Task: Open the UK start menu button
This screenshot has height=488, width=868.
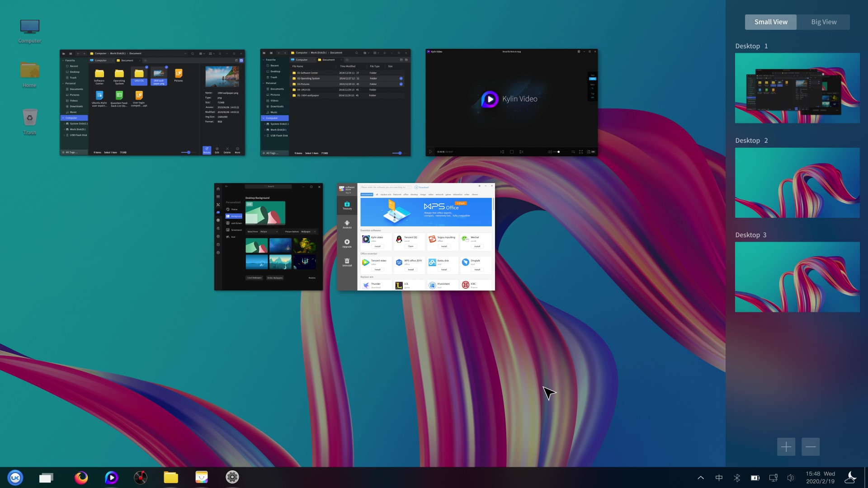Action: (x=15, y=477)
